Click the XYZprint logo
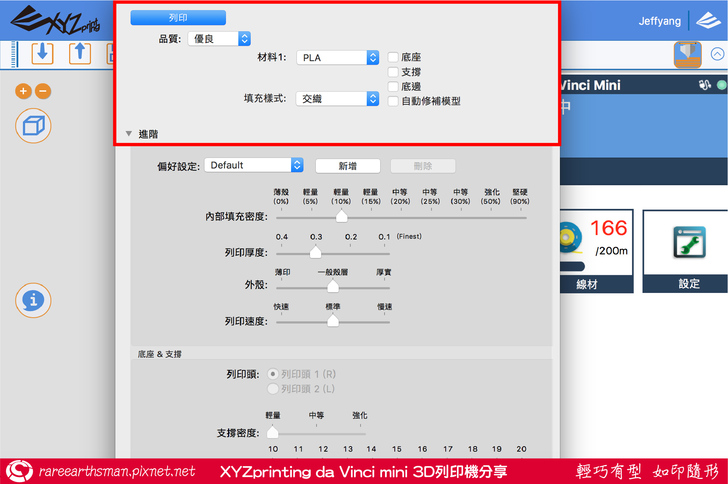The width and height of the screenshot is (728, 484). click(55, 21)
